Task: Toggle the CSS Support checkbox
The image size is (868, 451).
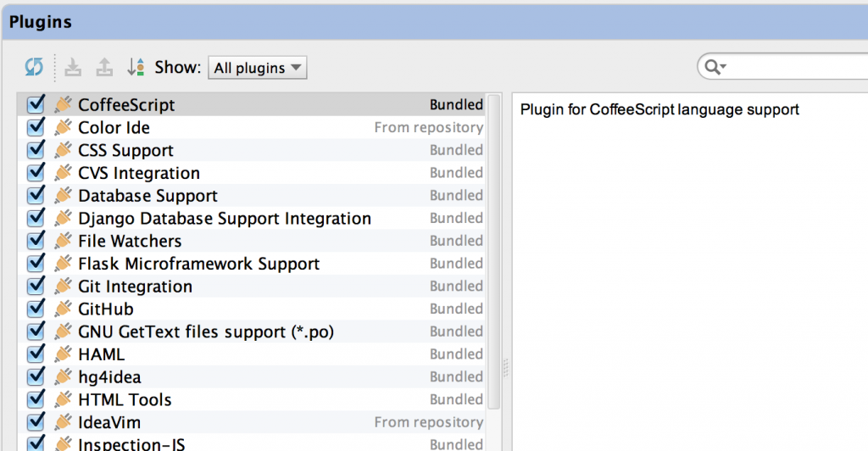Action: (36, 149)
